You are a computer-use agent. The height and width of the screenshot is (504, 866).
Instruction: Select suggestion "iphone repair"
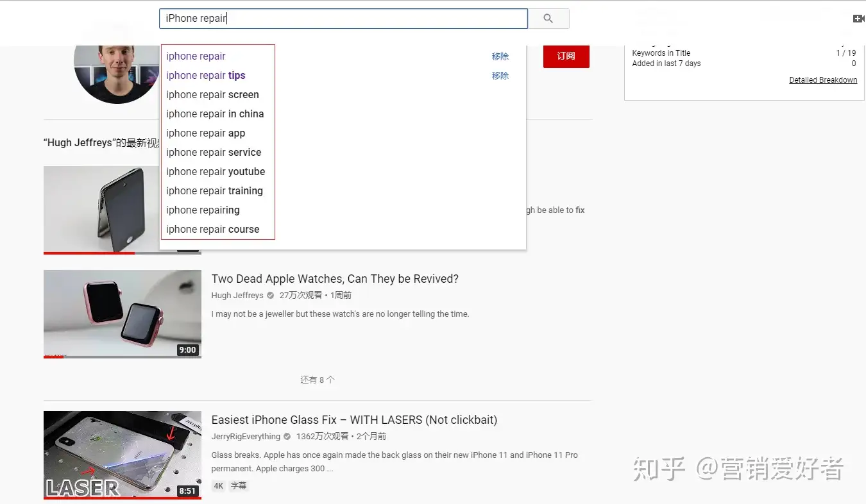[196, 56]
